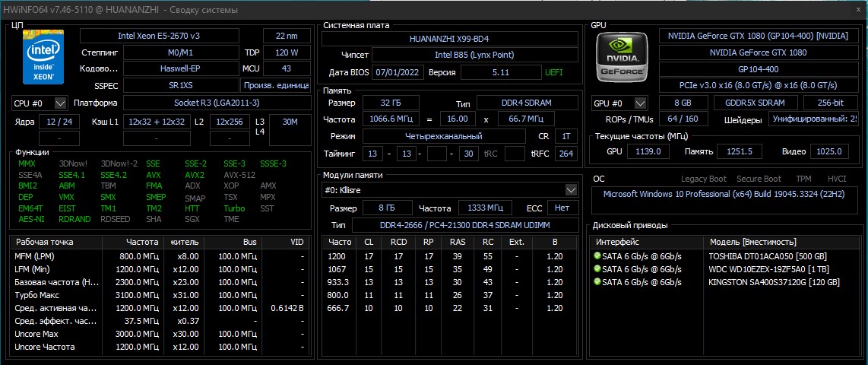Image resolution: width=868 pixels, height=365 pixels.
Task: Click the green status icon beside TOSHIBA DT01ACA050
Action: click(x=597, y=256)
